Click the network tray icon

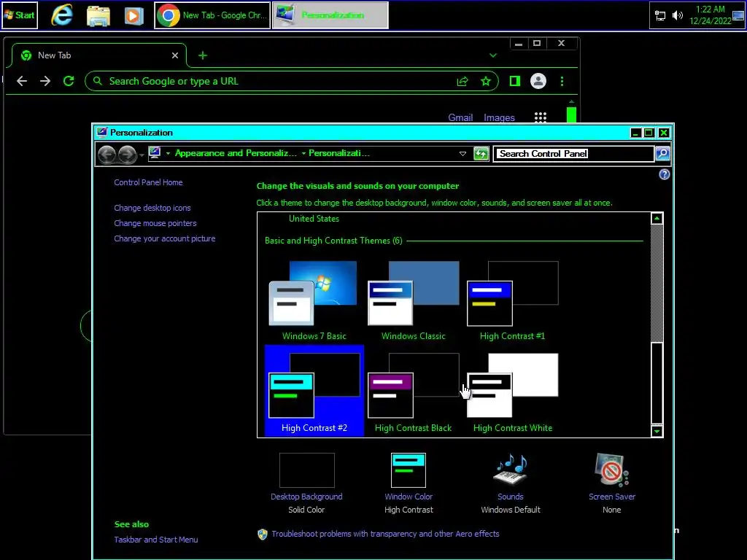(659, 16)
